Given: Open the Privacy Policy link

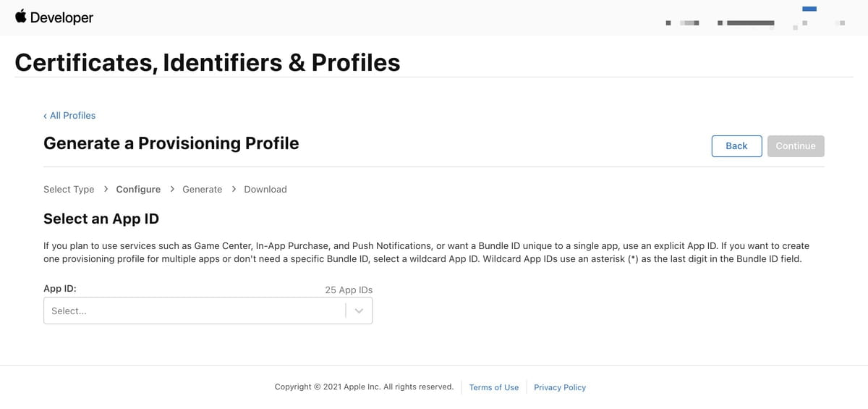Looking at the screenshot, I should (x=560, y=387).
